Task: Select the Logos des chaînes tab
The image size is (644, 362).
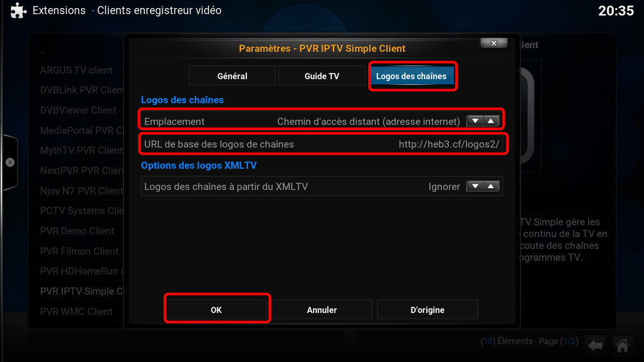Action: (411, 76)
